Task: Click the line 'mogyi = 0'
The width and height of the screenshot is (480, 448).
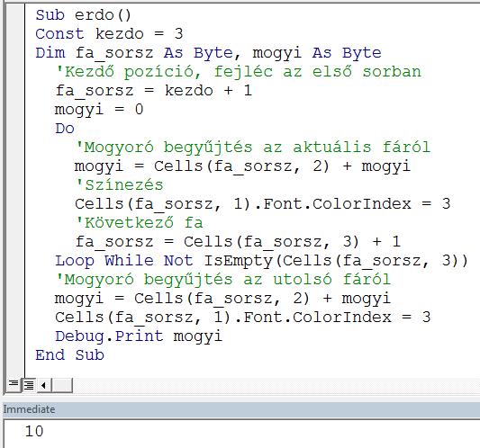Action: point(99,110)
